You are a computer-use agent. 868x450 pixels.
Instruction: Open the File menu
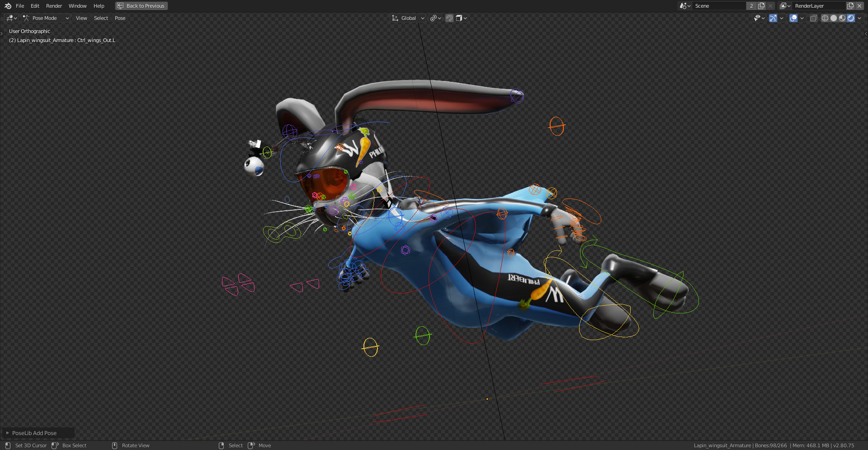20,6
